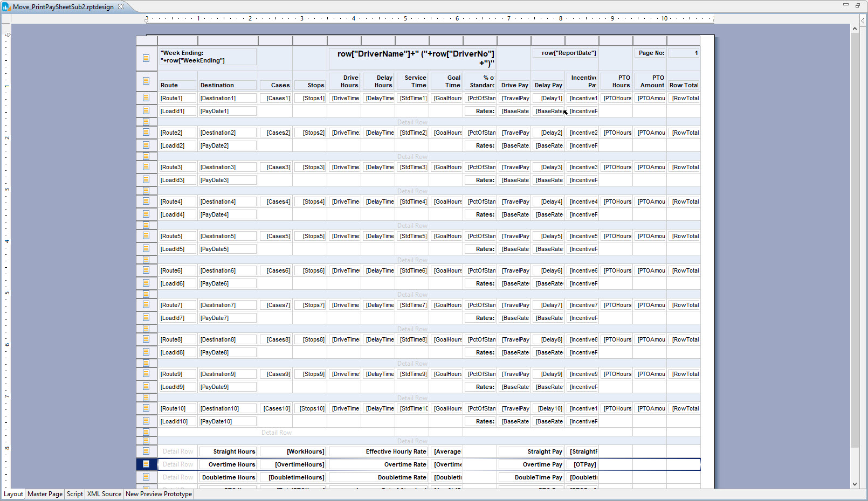Select the New Preview Prototype tab
Screen dimensions: 868x501
tap(159, 494)
